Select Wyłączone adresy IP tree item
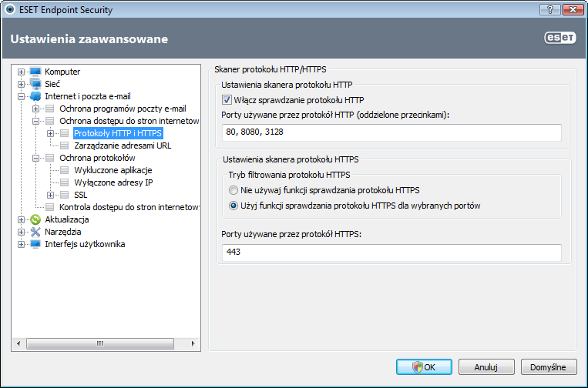 [x=113, y=182]
